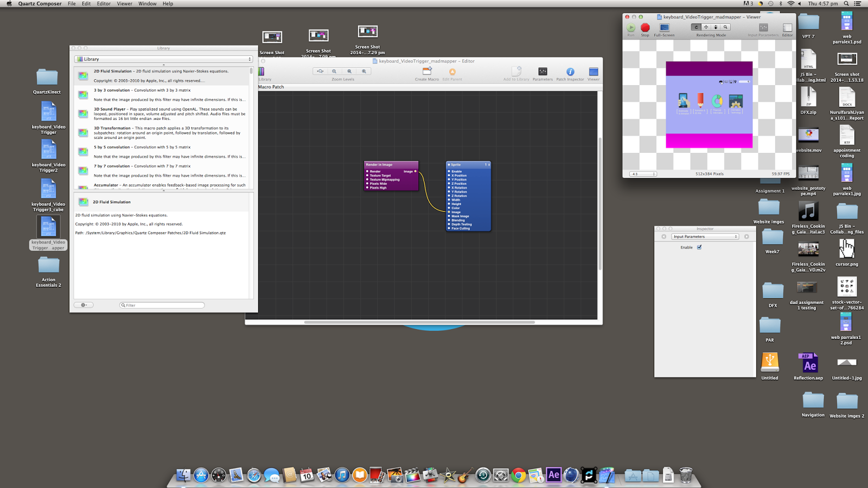
Task: Open the Viewer menu
Action: pyautogui.click(x=124, y=3)
